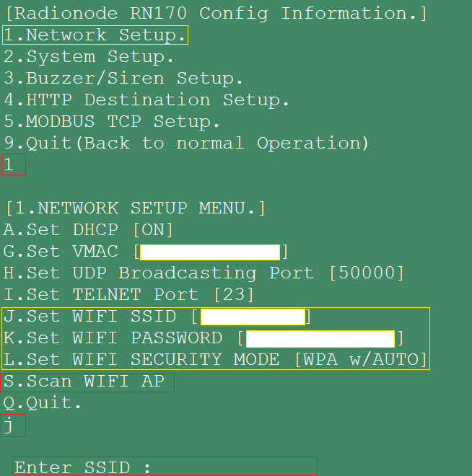Screen dimensions: 472x476
Task: Click the Enter SSID prompt field
Action: 165,466
